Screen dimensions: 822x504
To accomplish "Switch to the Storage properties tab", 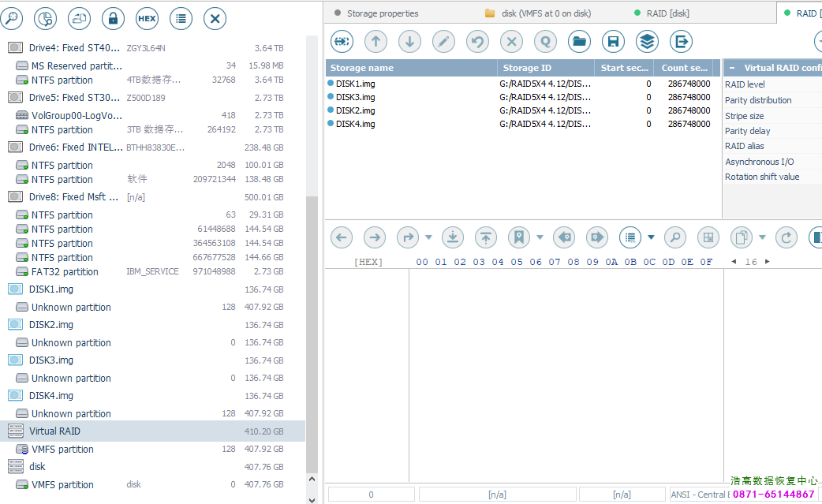I will (x=382, y=13).
